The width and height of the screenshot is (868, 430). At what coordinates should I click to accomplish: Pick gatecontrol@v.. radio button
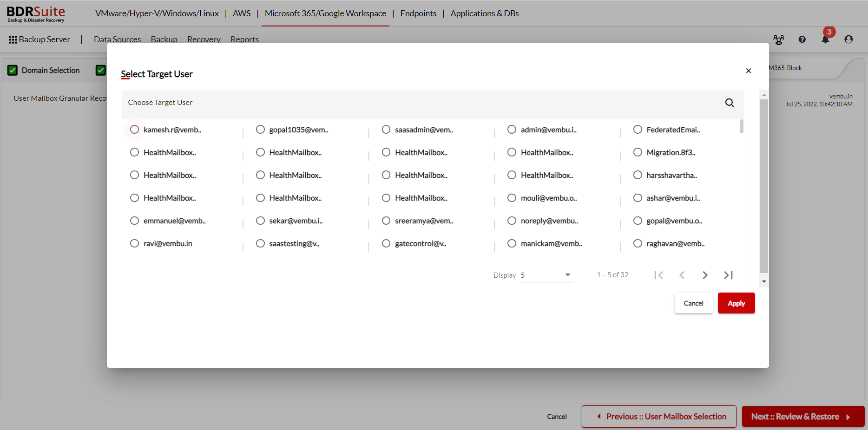(x=386, y=243)
